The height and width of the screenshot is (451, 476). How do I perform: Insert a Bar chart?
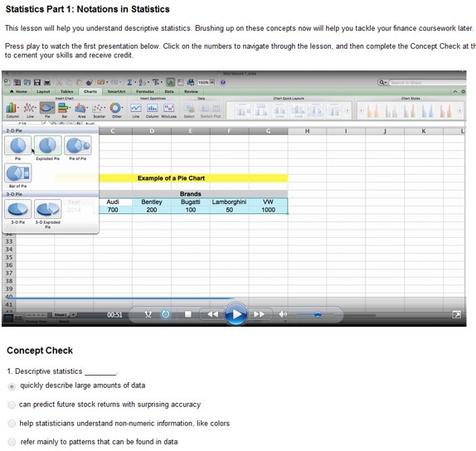(x=65, y=110)
